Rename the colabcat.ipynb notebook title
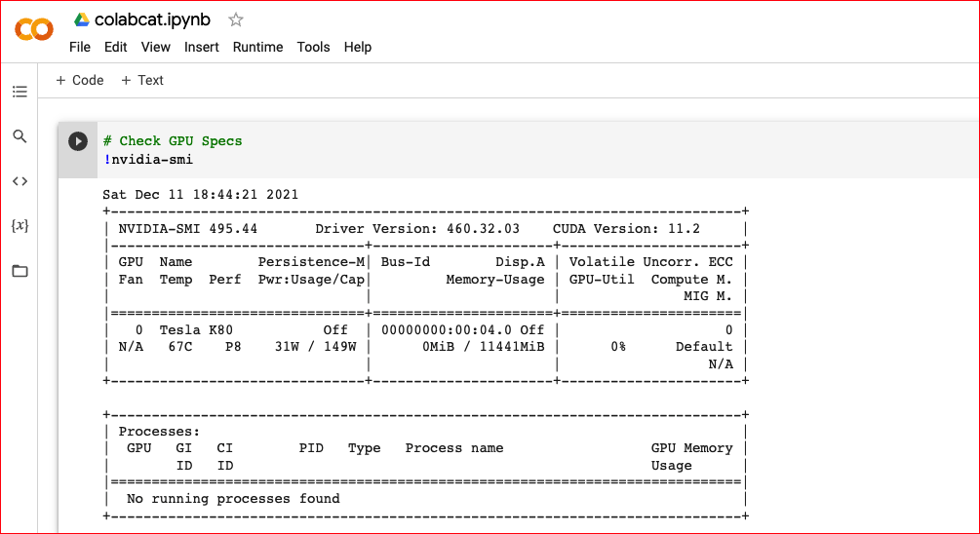 pyautogui.click(x=152, y=20)
